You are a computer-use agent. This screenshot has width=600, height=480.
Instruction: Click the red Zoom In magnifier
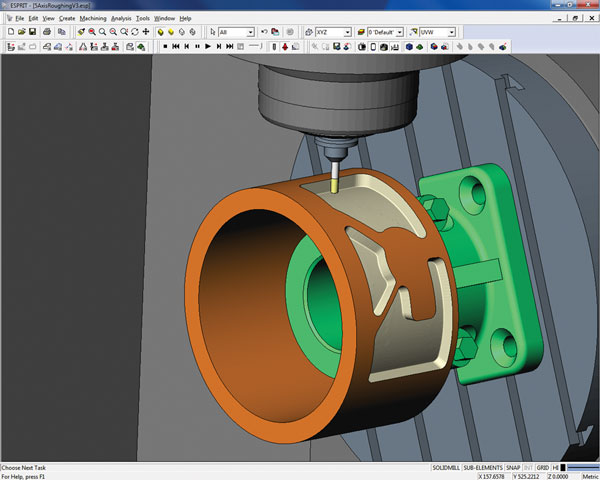coord(92,32)
